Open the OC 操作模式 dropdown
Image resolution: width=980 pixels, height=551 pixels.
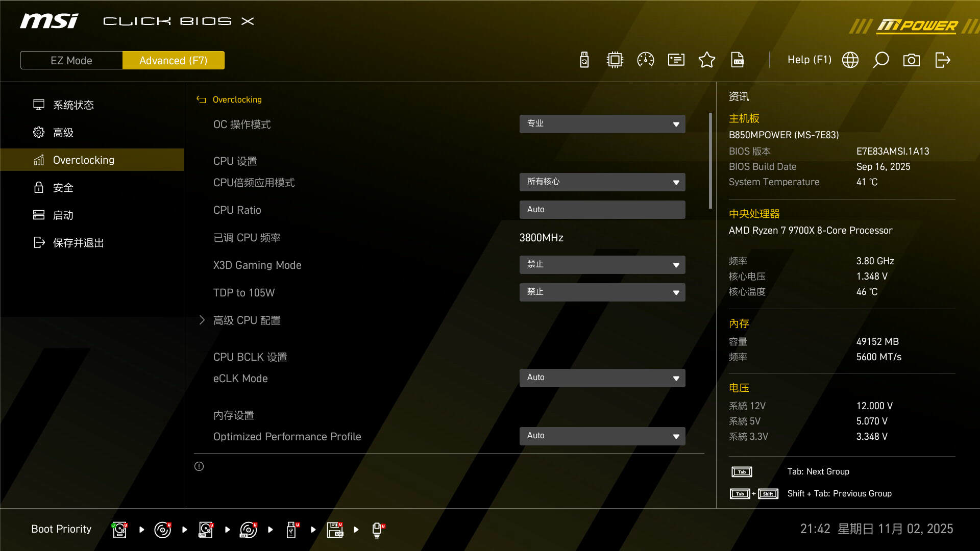coord(602,124)
